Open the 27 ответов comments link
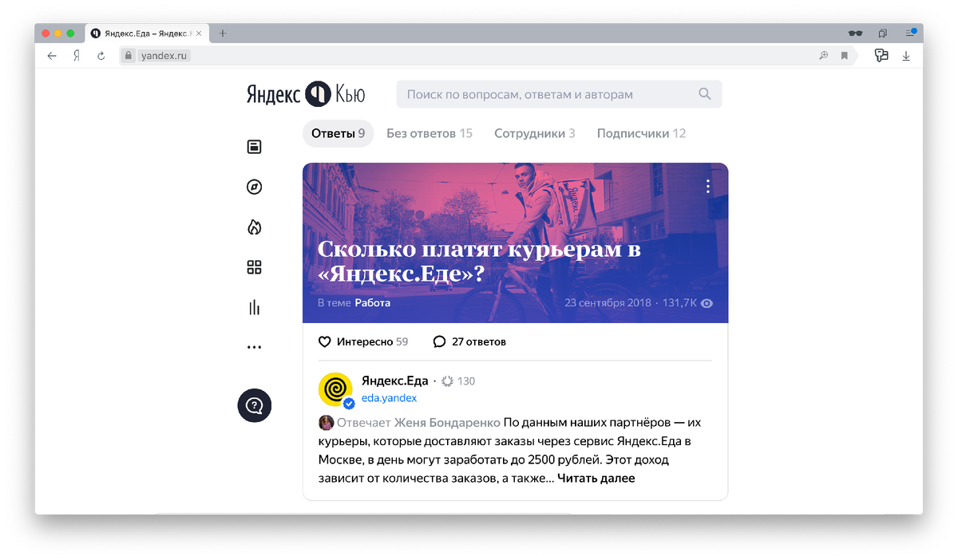The height and width of the screenshot is (560, 958). click(469, 341)
